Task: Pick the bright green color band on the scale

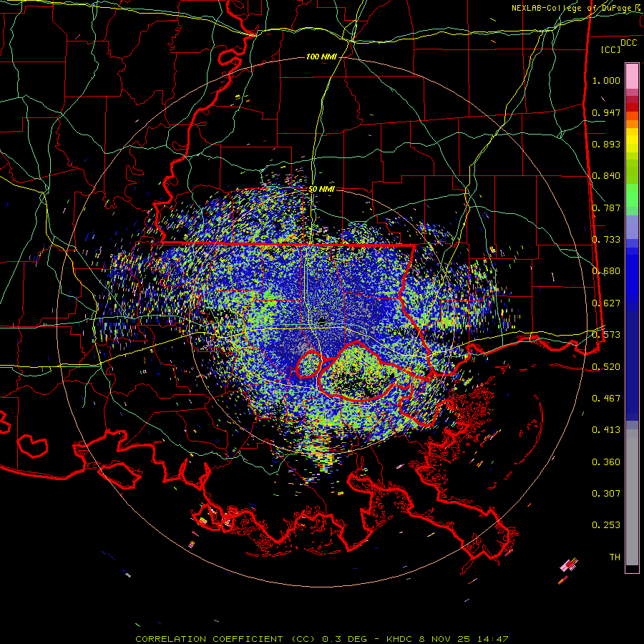Action: pyautogui.click(x=632, y=195)
